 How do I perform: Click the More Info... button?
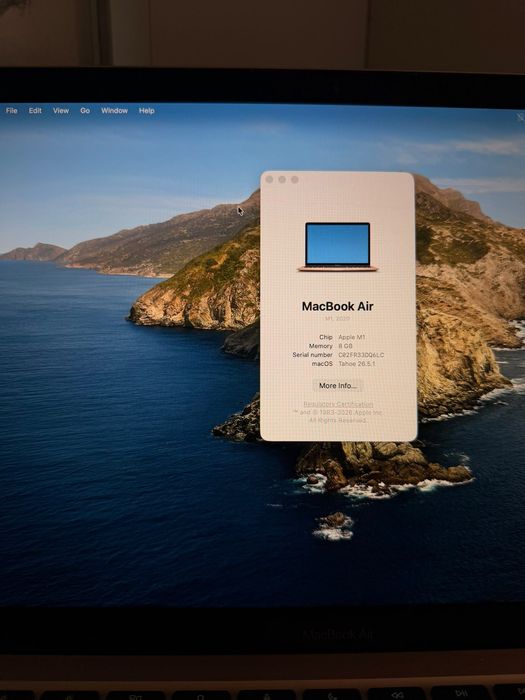pos(338,386)
